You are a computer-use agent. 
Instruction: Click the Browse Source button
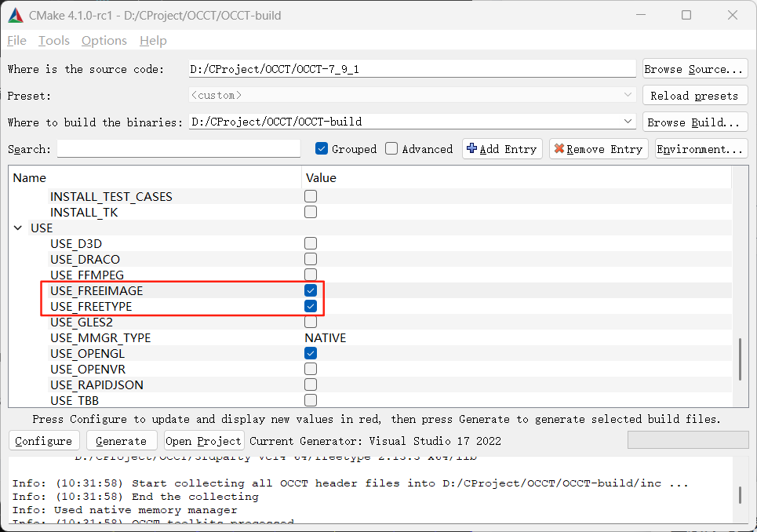695,69
